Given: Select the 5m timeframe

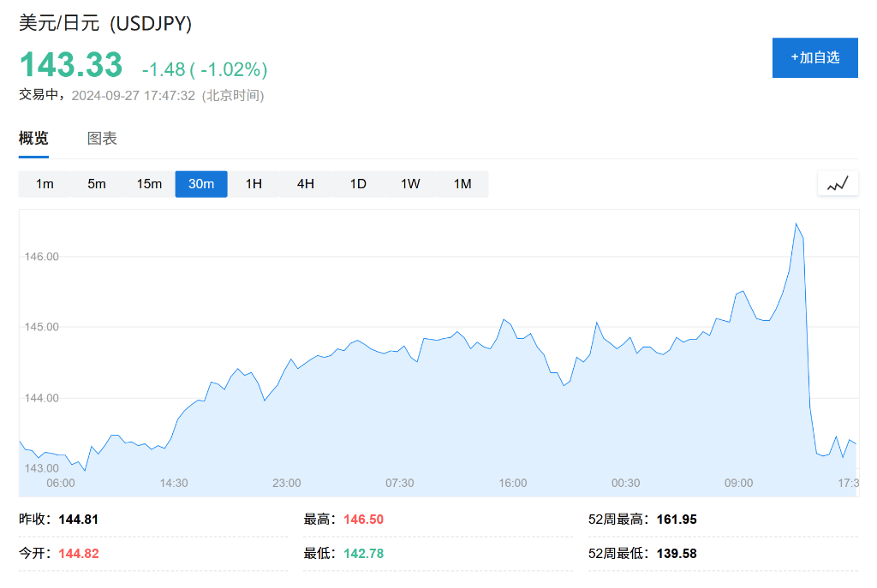Looking at the screenshot, I should [x=97, y=184].
